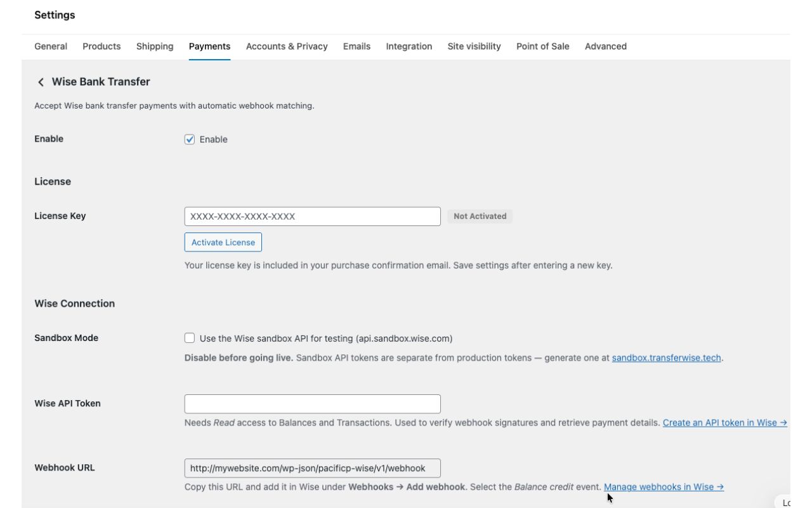Enable the Wise sandbox API checkbox
This screenshot has width=812, height=508.
(x=190, y=338)
